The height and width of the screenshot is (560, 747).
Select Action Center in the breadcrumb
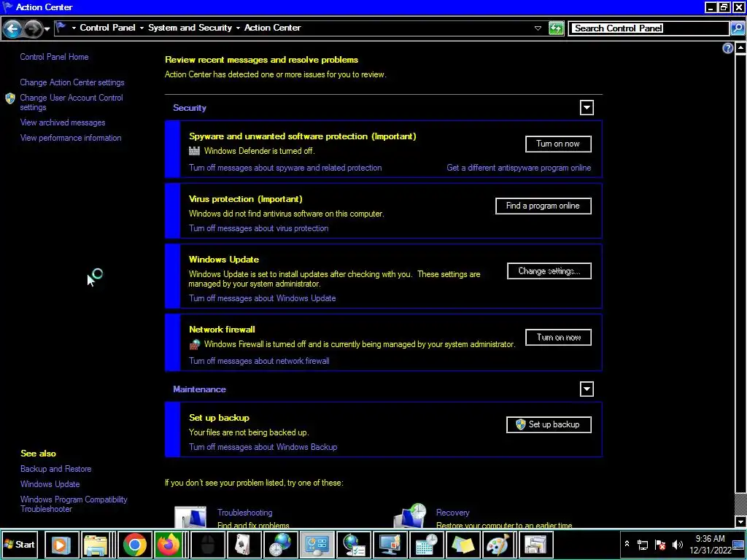(273, 28)
